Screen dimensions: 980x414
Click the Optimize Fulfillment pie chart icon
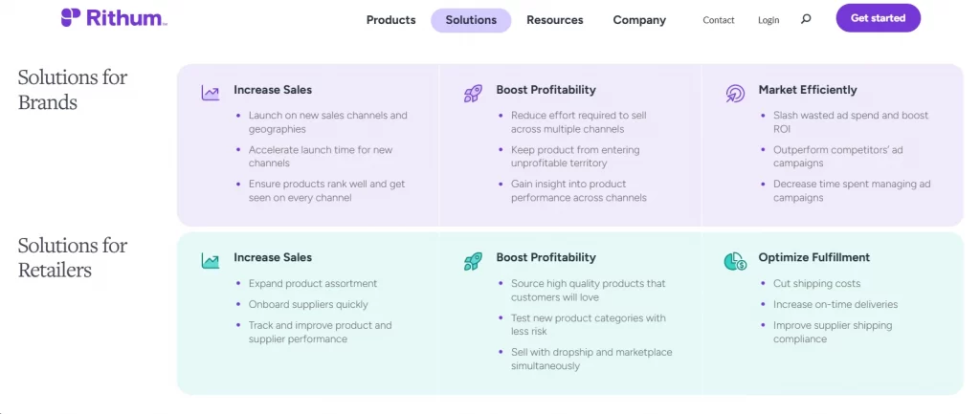[x=735, y=261]
